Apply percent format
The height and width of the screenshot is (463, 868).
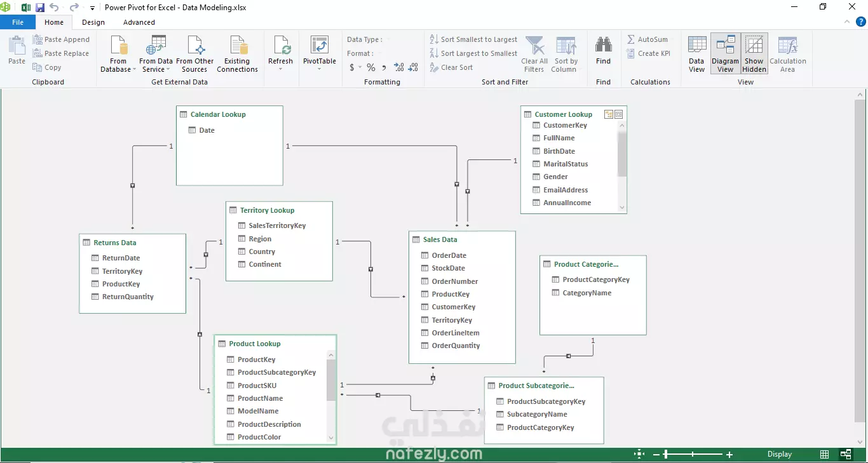371,67
